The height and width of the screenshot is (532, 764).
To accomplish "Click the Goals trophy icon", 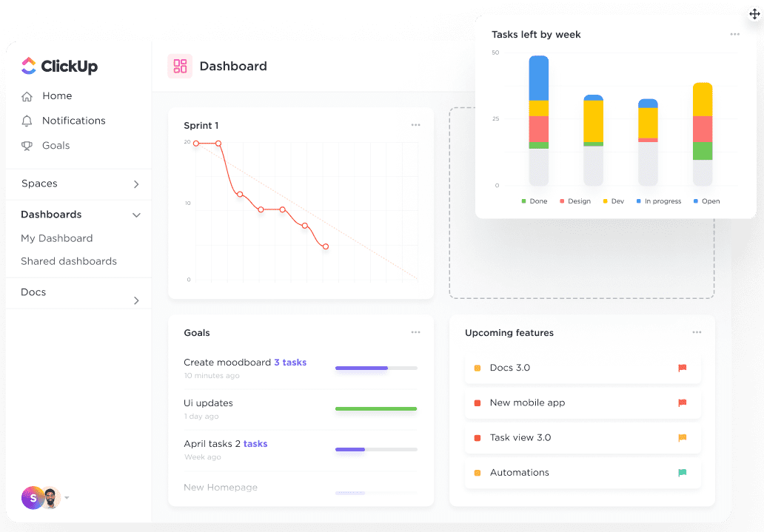I will tap(27, 146).
